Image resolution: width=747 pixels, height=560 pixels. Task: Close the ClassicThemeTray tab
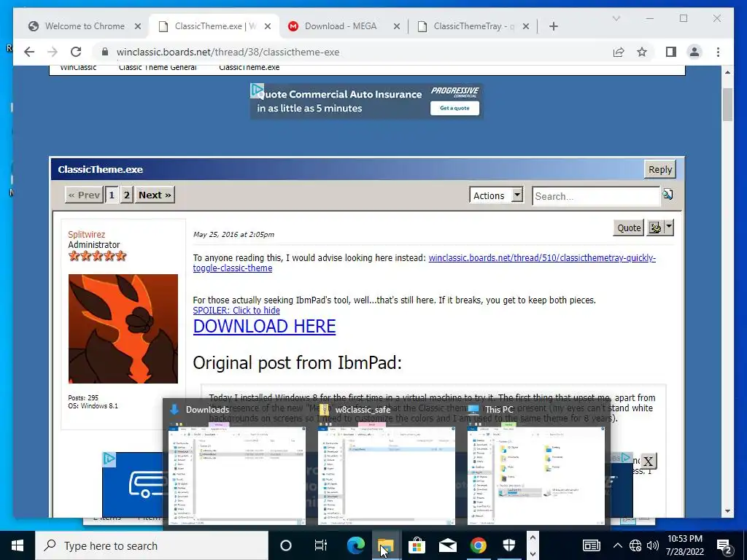point(525,27)
